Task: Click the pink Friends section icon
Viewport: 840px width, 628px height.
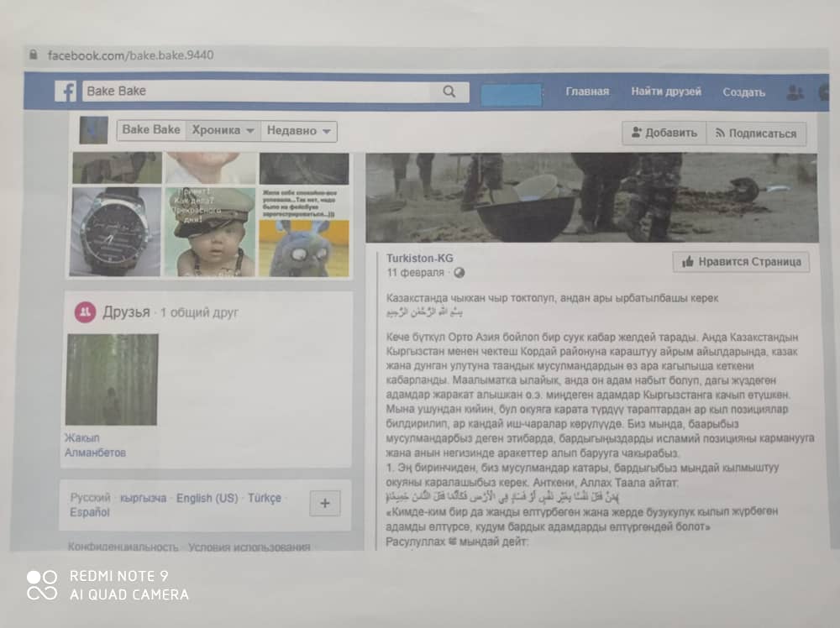Action: [85, 312]
